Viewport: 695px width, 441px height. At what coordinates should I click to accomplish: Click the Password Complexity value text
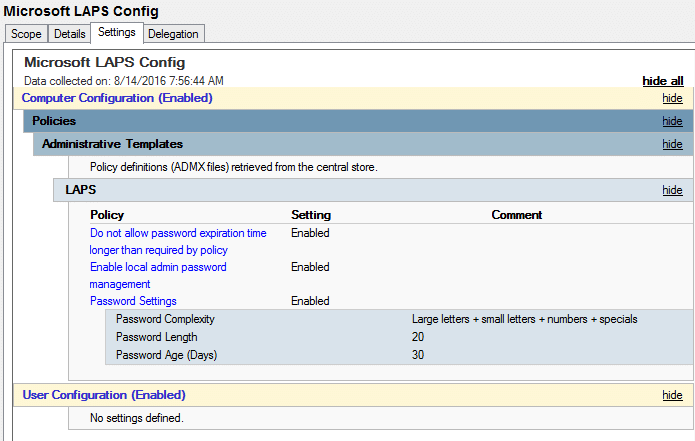524,319
